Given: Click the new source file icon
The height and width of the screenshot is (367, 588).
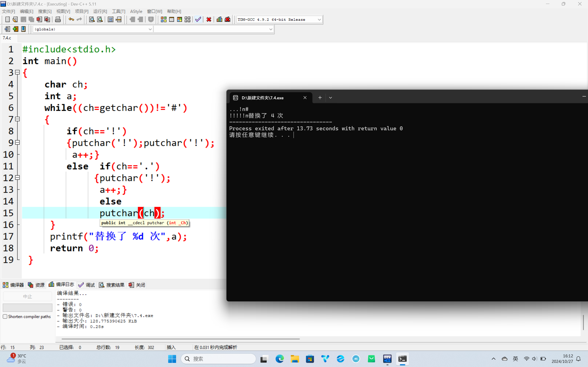Looking at the screenshot, I should 7,19.
